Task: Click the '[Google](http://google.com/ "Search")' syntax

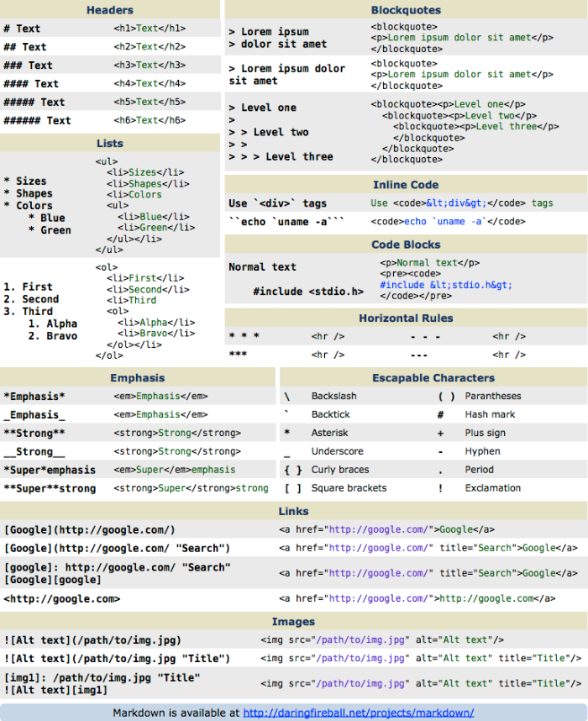Action: (x=118, y=548)
